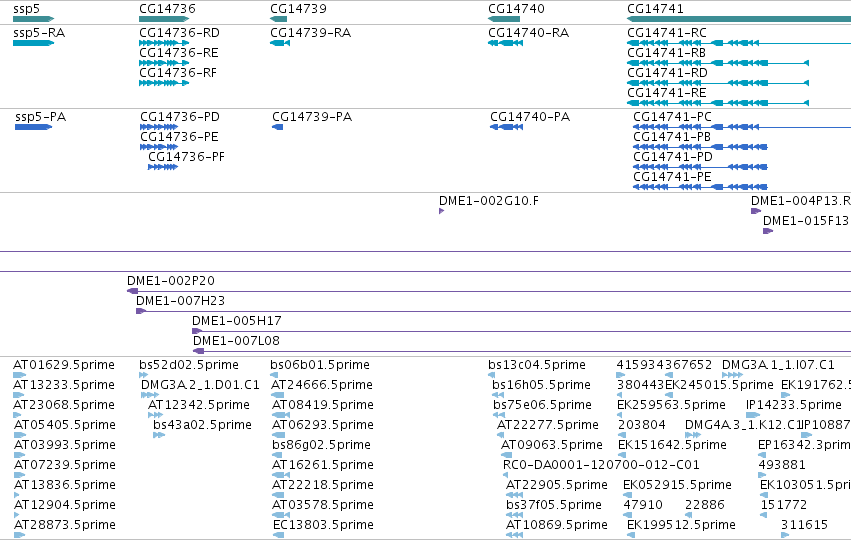Click the CG14741-PB protein glyph
This screenshot has width=851, height=540.
click(700, 147)
